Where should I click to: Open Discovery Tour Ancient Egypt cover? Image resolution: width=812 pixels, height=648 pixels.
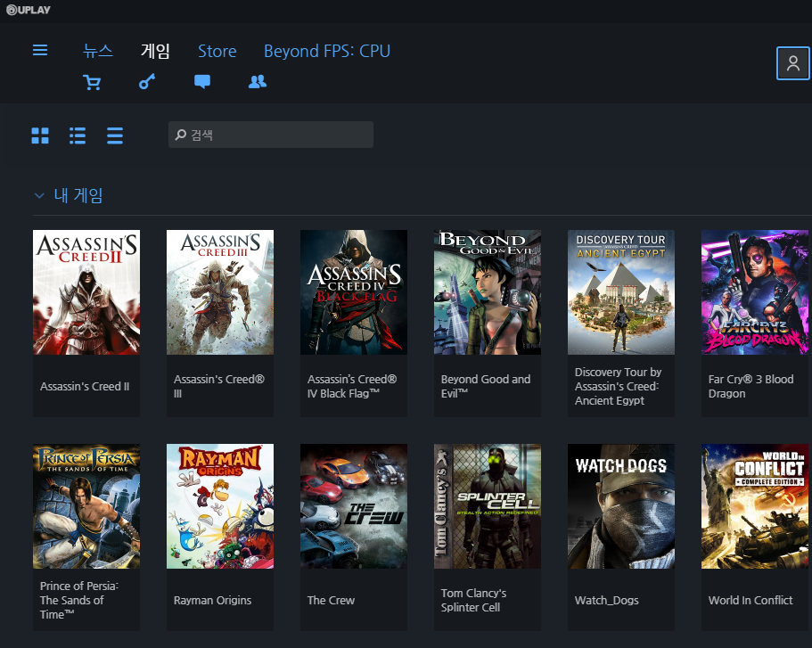pos(621,292)
